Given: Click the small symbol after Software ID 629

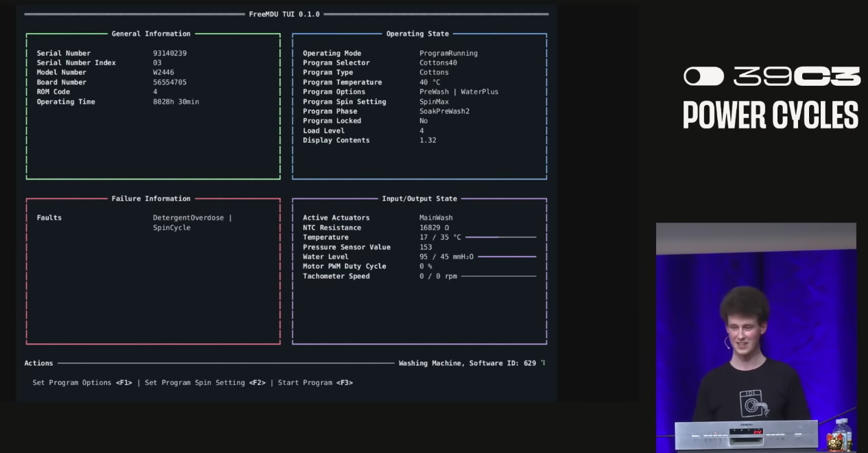Looking at the screenshot, I should (543, 363).
